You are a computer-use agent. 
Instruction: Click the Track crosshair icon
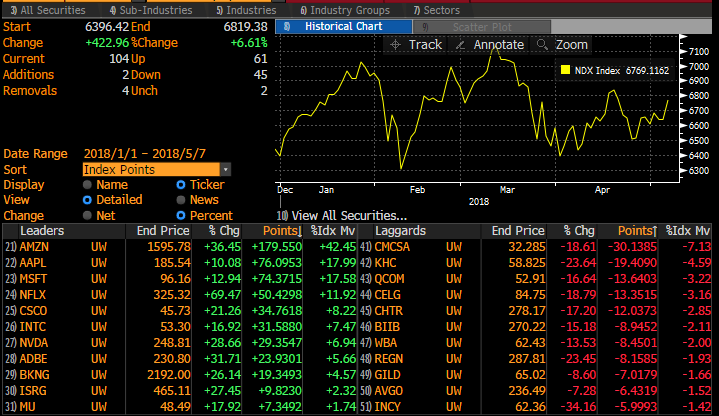395,45
